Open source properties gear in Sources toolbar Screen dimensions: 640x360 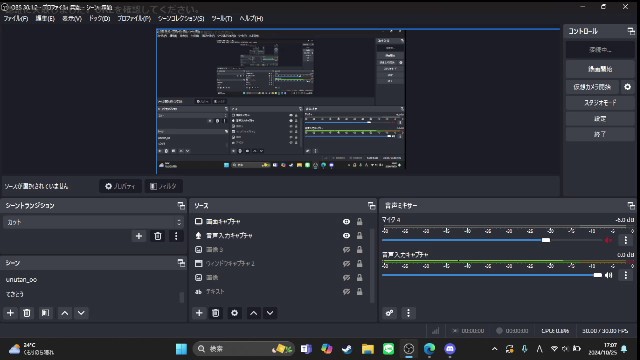[x=234, y=313]
